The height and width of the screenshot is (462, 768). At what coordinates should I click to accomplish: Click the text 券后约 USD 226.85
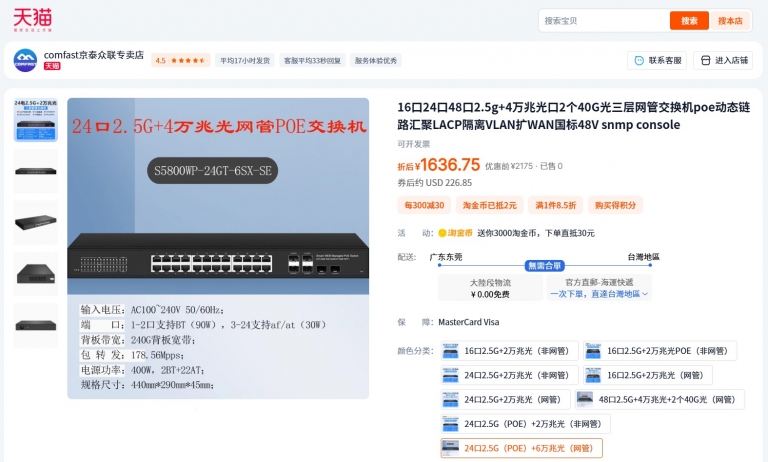coord(434,183)
